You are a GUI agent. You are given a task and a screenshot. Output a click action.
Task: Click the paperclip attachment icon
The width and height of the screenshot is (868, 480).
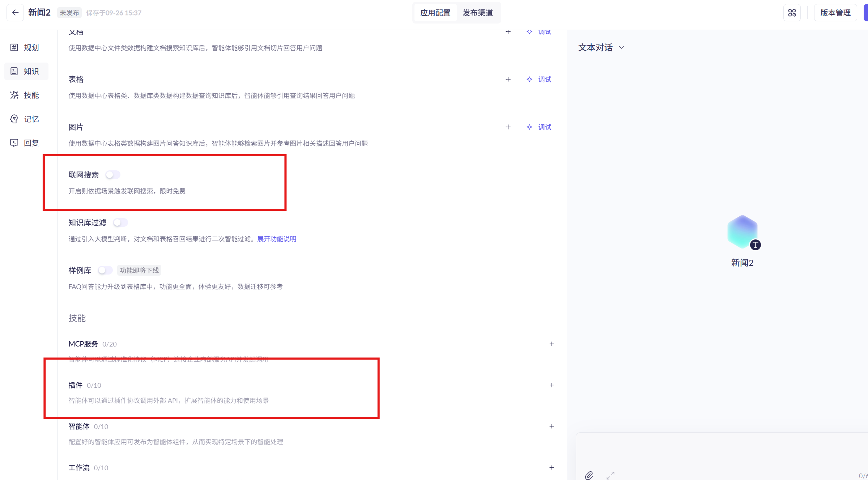589,475
